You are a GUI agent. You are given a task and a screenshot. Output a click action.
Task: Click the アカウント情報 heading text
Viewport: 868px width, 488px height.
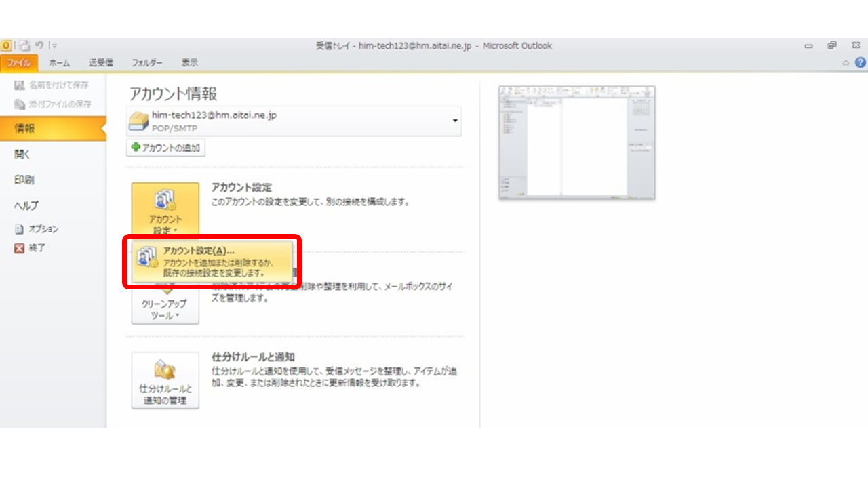(174, 94)
